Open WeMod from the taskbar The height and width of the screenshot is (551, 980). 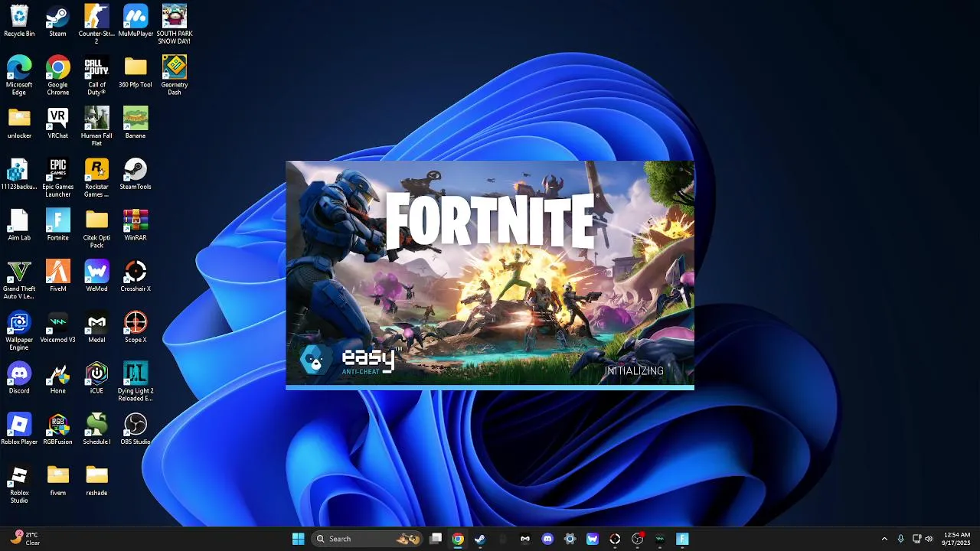593,539
